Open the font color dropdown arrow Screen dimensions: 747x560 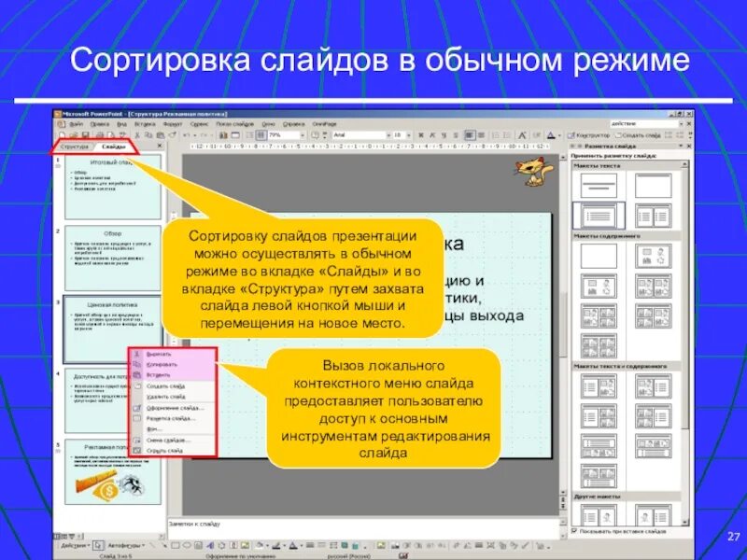559,135
